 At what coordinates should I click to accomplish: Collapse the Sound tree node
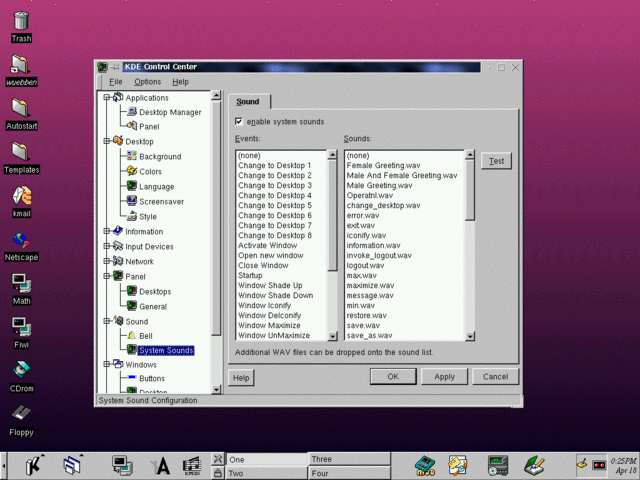107,320
